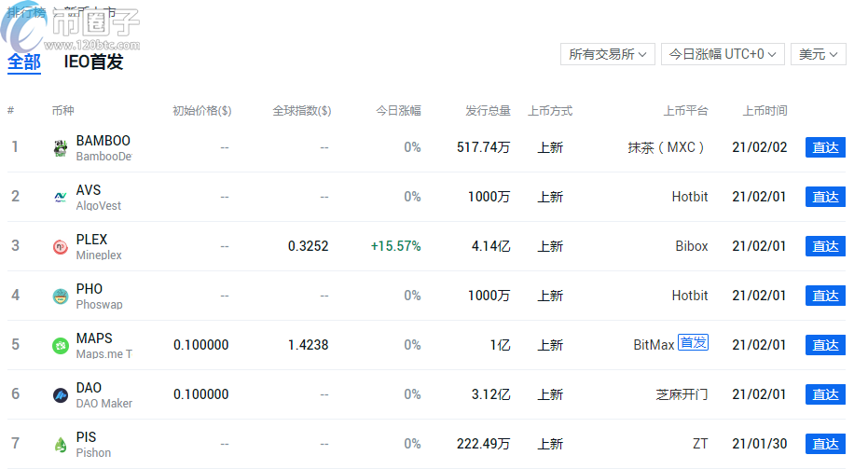The image size is (868, 469).
Task: Click Hotbit platform in AVS row
Action: pos(690,197)
